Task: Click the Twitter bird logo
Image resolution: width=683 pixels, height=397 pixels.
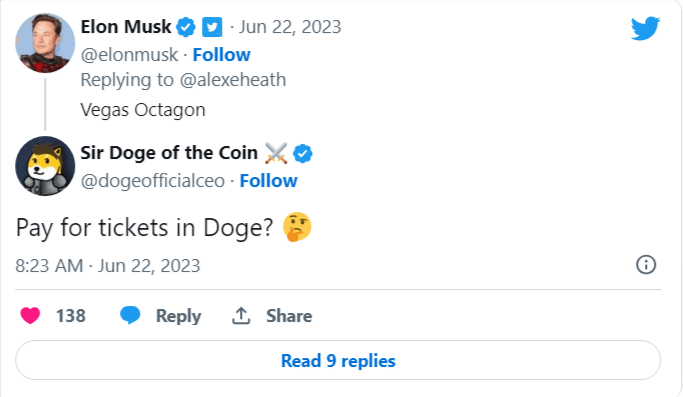Action: [645, 28]
